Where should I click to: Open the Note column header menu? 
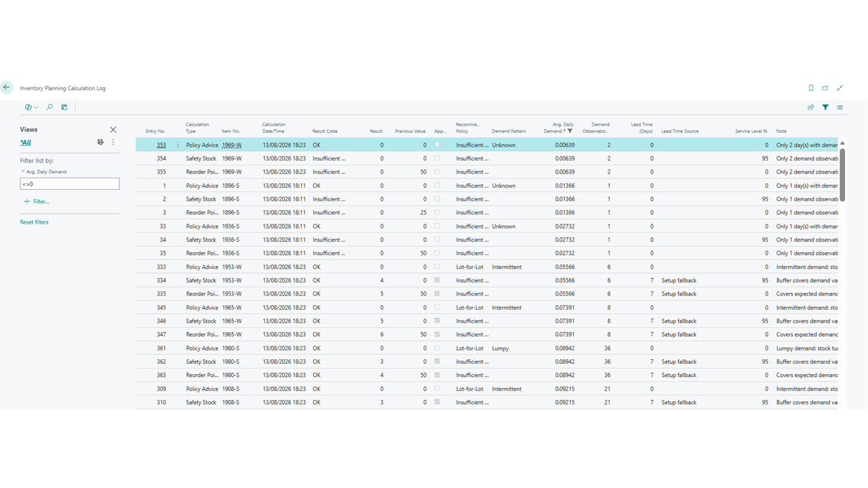[x=781, y=131]
